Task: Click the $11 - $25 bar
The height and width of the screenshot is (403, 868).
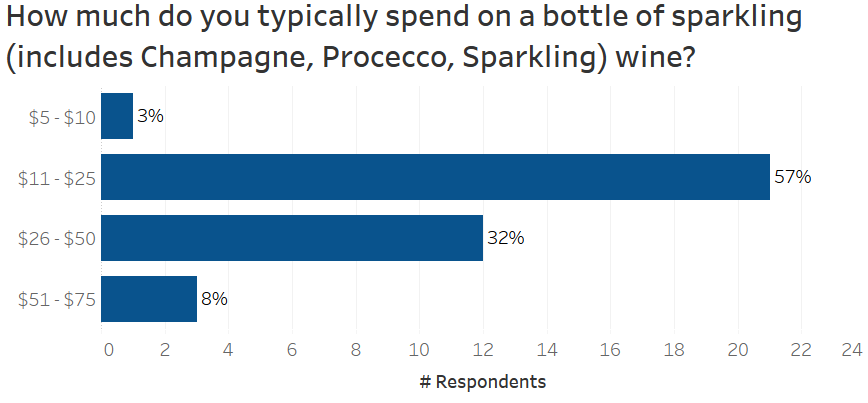Action: [435, 177]
